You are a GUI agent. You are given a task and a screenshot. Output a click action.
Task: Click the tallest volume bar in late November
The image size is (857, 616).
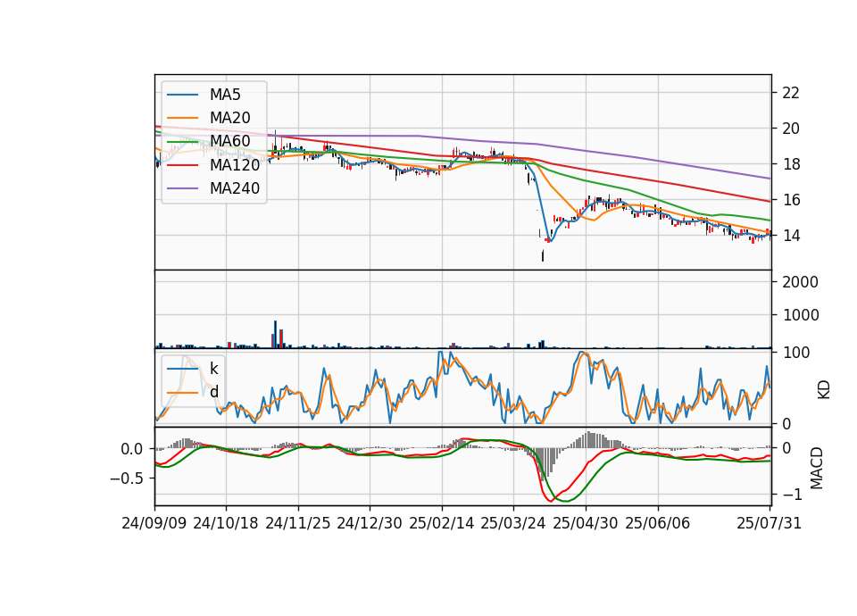(x=276, y=335)
